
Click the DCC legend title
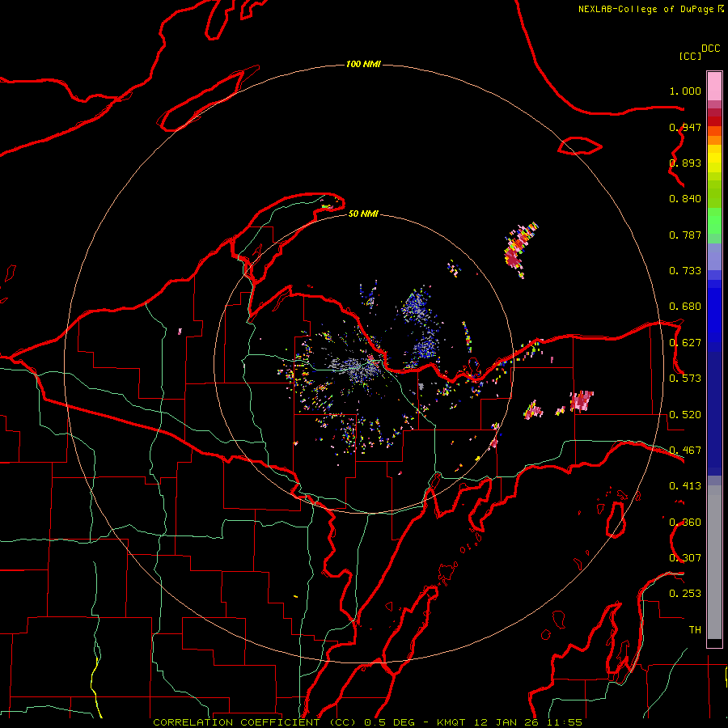click(x=710, y=49)
